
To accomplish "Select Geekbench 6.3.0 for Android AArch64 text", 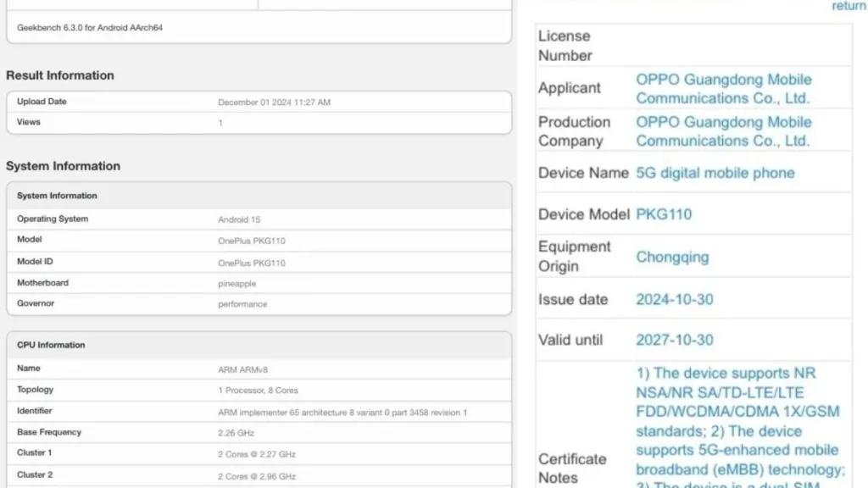I will [x=90, y=28].
